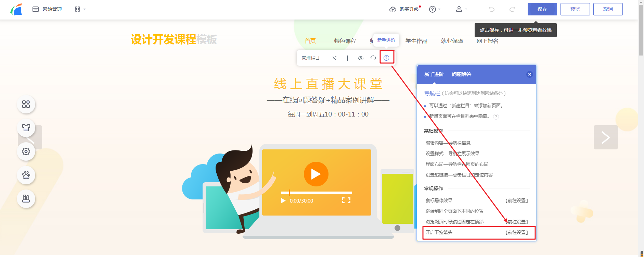This screenshot has height=257, width=644.
Task: Click the 保存 button
Action: pyautogui.click(x=542, y=9)
